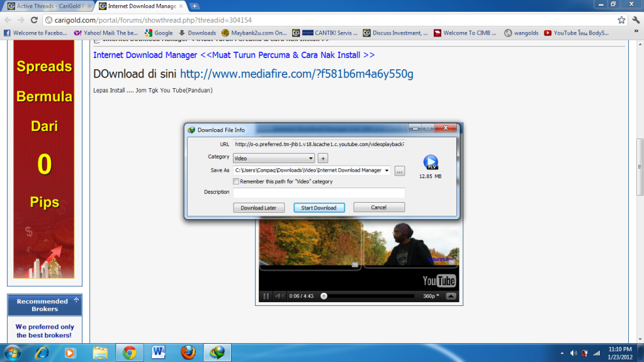Open the wangolds bookmark
This screenshot has height=362, width=644.
[x=521, y=33]
